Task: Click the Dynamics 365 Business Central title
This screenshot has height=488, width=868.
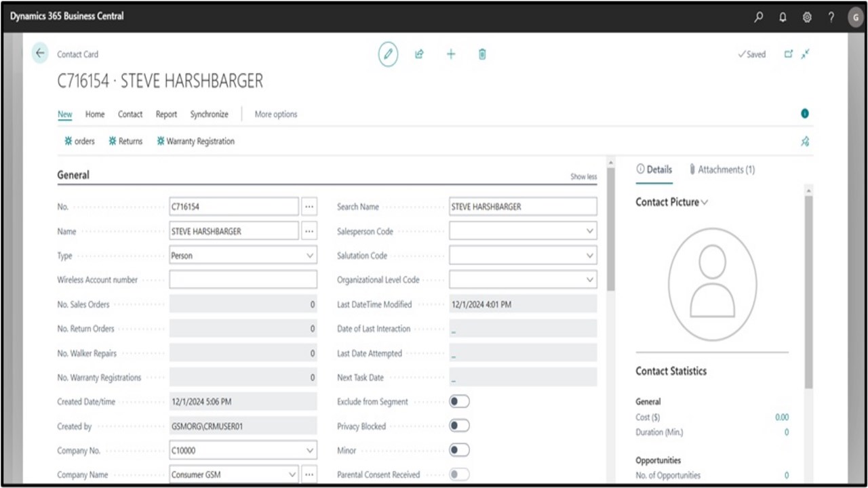Action: tap(67, 16)
